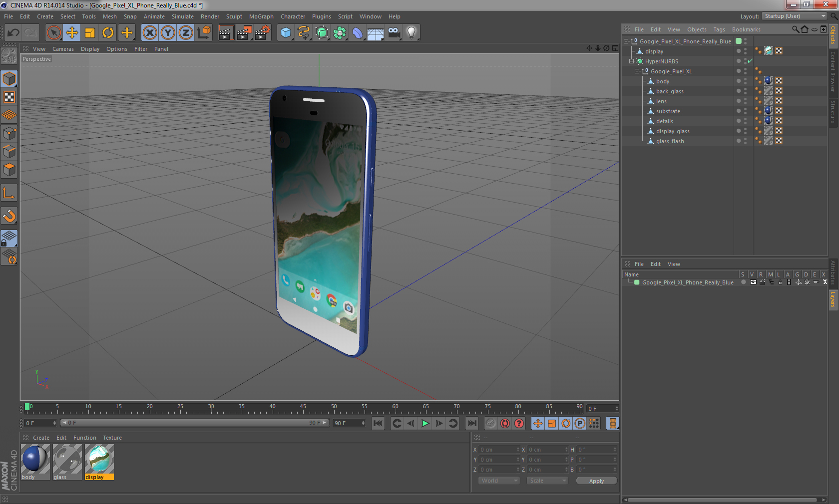Screen dimensions: 839x504
Task: Toggle Y-axis lock icon
Action: (168, 33)
